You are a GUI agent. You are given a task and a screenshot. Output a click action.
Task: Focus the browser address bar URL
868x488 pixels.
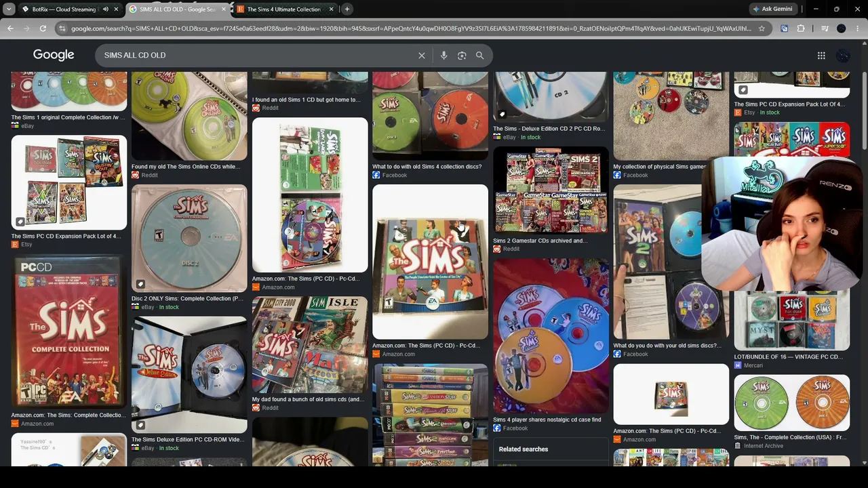[x=411, y=28]
